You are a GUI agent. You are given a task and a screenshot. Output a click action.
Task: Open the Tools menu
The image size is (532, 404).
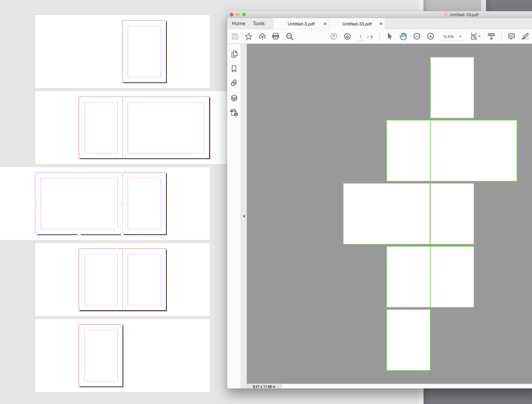click(258, 23)
